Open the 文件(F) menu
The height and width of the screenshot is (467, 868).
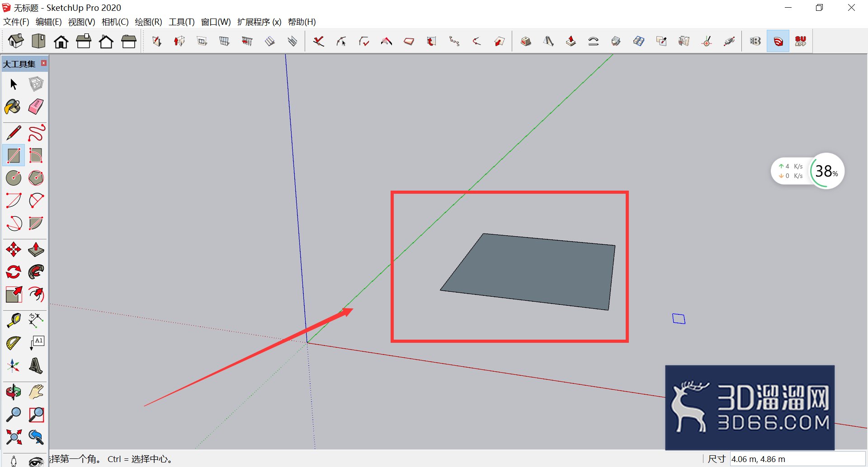(x=16, y=22)
